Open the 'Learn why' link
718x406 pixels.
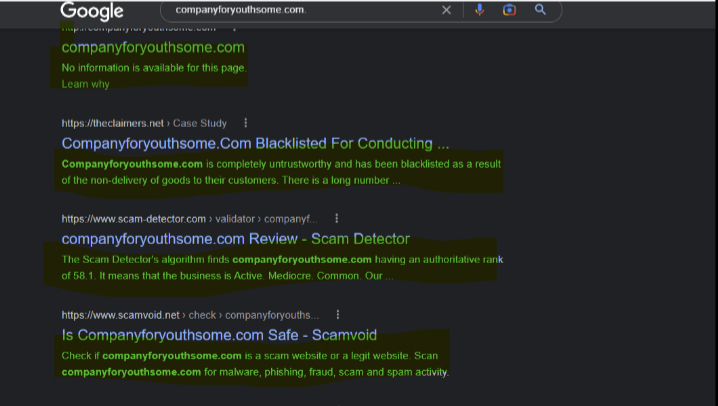[x=86, y=84]
